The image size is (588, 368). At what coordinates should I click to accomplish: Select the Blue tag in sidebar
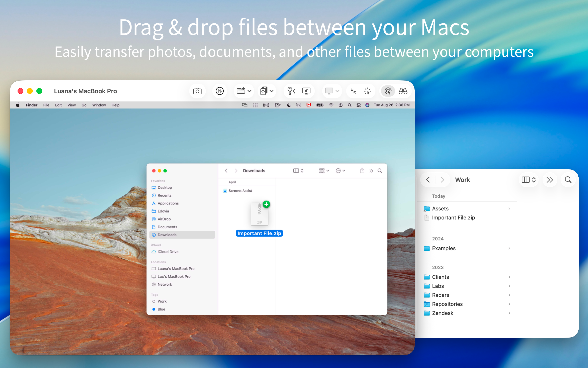point(182,309)
